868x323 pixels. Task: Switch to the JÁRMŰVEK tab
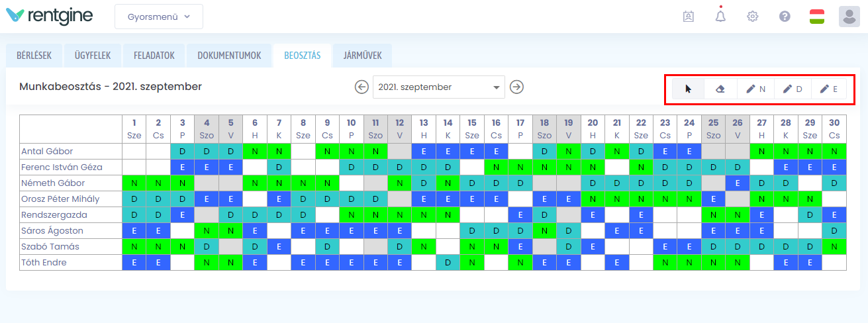(362, 56)
